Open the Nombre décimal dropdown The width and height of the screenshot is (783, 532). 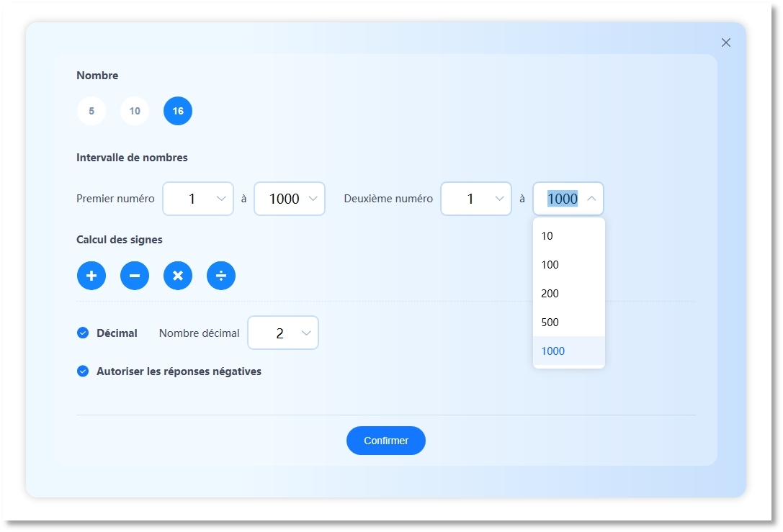[283, 333]
